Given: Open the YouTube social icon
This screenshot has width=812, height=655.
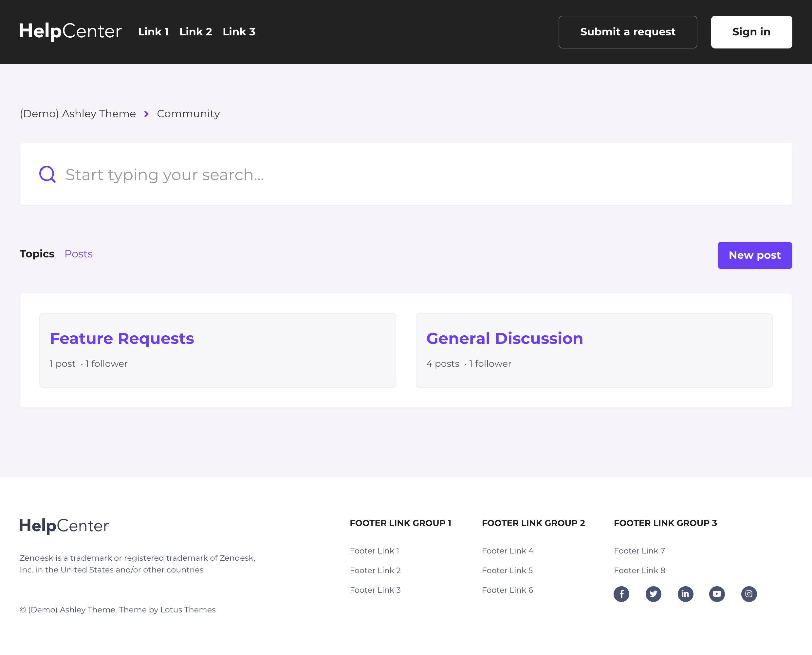Looking at the screenshot, I should point(717,594).
